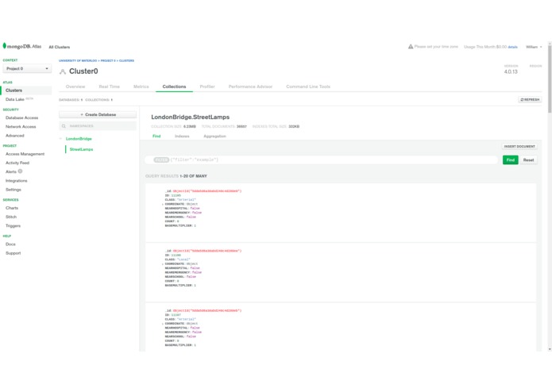Click the filter query input field

321,160
